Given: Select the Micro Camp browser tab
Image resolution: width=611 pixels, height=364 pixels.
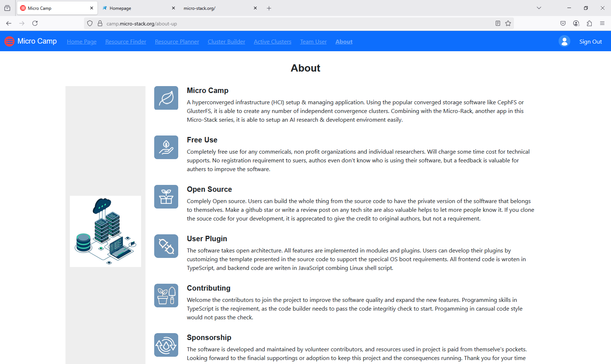Looking at the screenshot, I should tap(57, 8).
